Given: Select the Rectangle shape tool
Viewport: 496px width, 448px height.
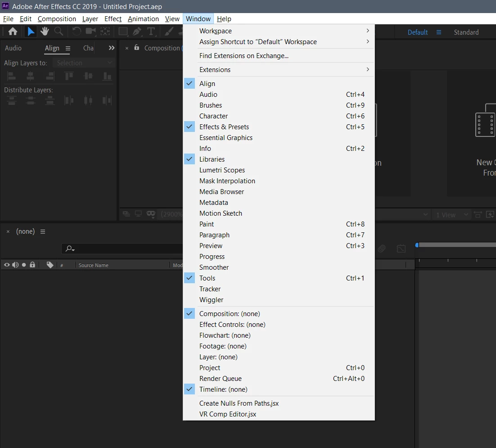Looking at the screenshot, I should point(123,32).
